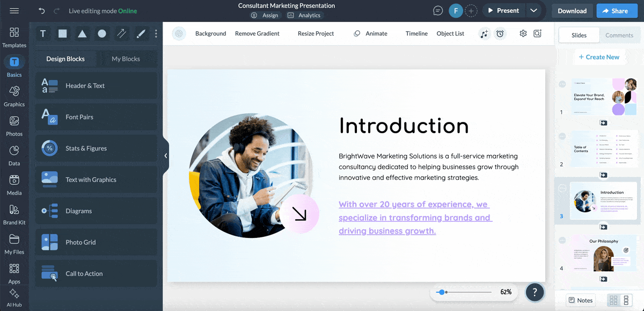Open project settings gear in toolbar
This screenshot has height=311, width=644.
pos(522,33)
